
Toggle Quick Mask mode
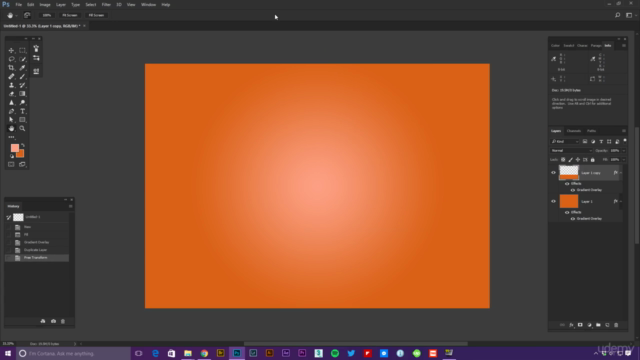click(x=11, y=164)
